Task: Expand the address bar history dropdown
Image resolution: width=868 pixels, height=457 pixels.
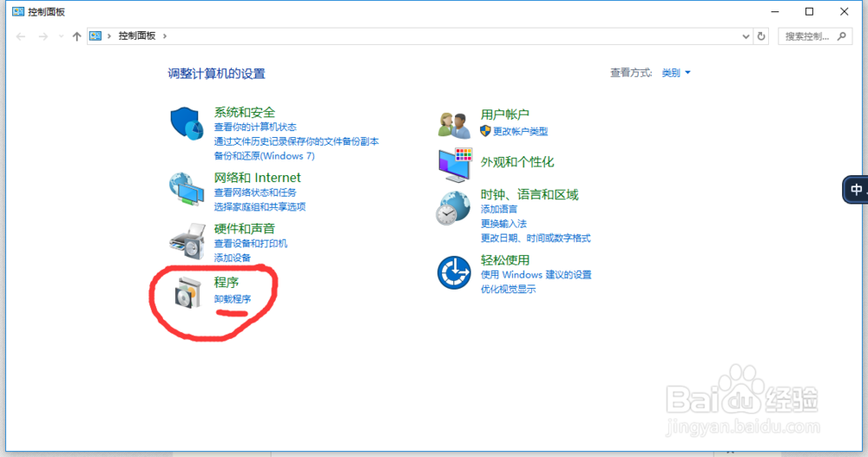Action: point(746,36)
